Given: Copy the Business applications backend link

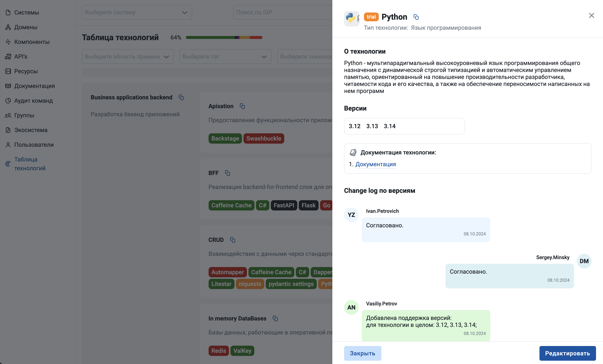Looking at the screenshot, I should tap(181, 97).
